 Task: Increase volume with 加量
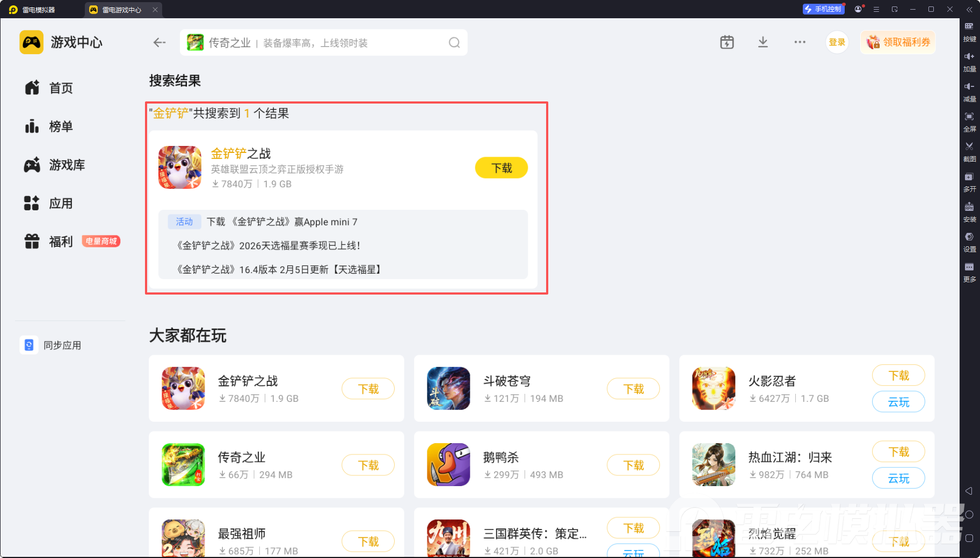(969, 62)
